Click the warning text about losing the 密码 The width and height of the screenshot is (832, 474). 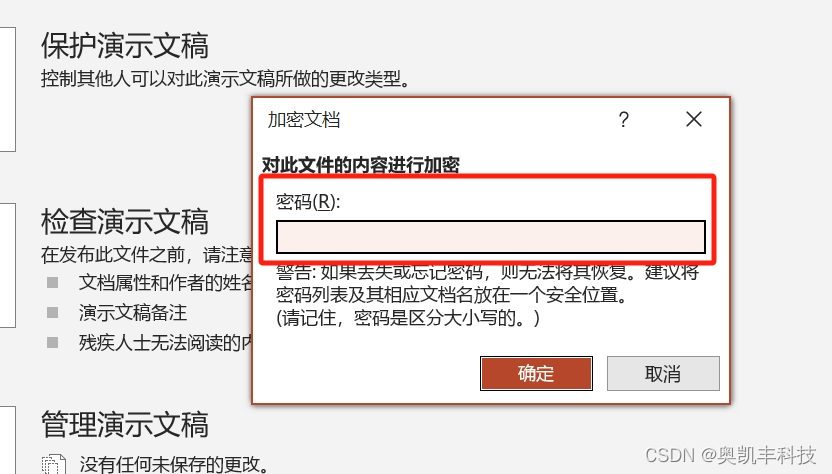[487, 295]
